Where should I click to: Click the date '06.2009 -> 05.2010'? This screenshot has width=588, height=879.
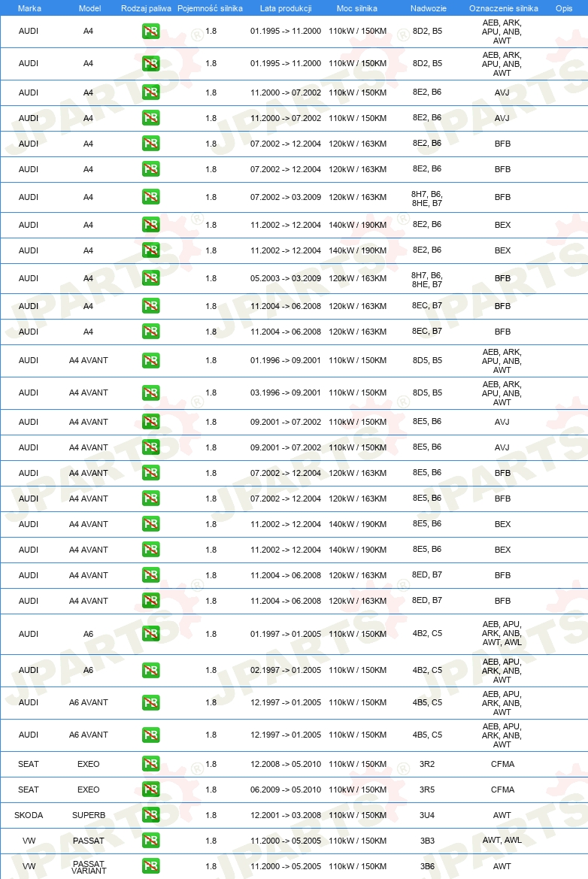coord(286,790)
